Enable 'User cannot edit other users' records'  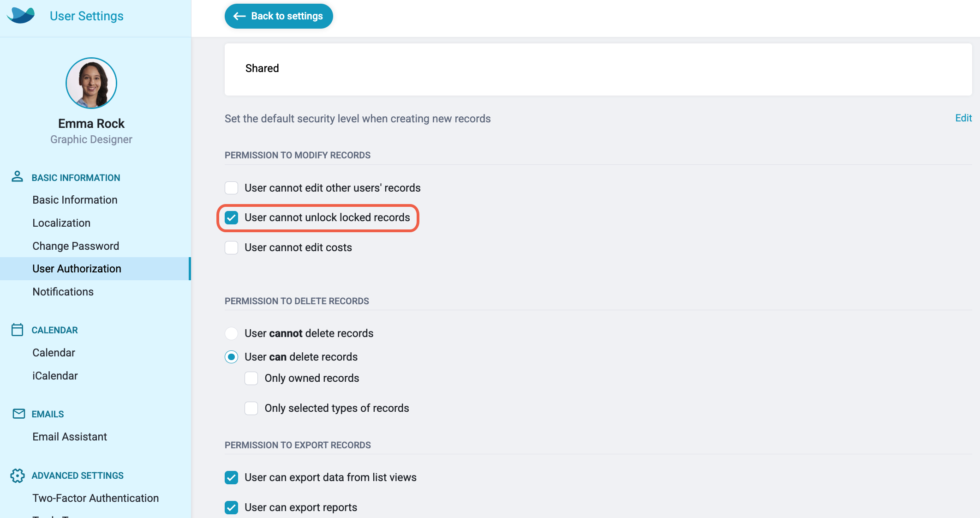point(232,188)
